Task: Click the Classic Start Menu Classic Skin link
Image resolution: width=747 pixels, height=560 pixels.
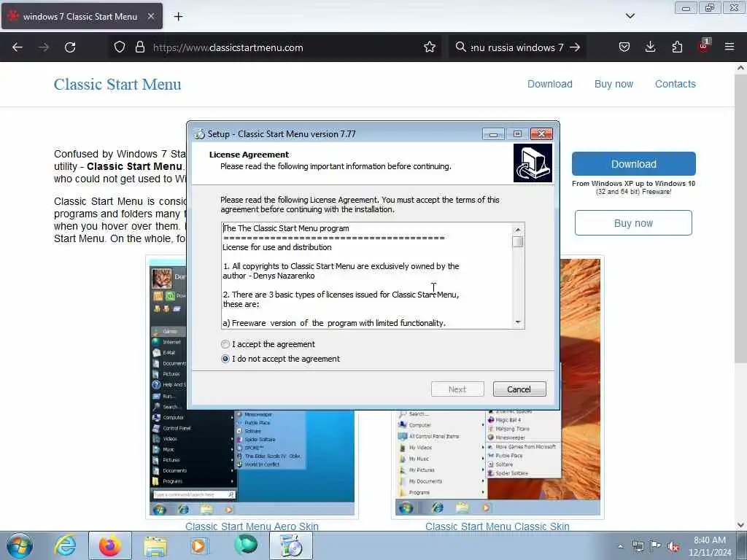Action: tap(498, 526)
